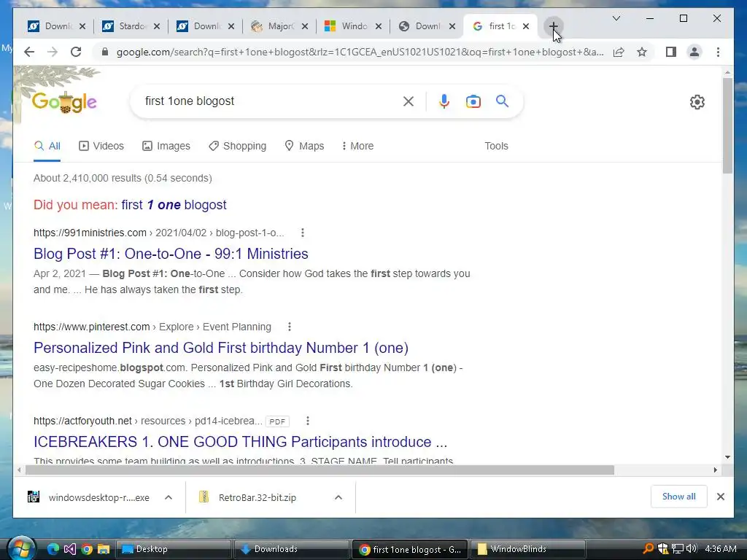Click the 'first 1 one blogost' suggestion
This screenshot has width=747, height=560.
coord(174,205)
